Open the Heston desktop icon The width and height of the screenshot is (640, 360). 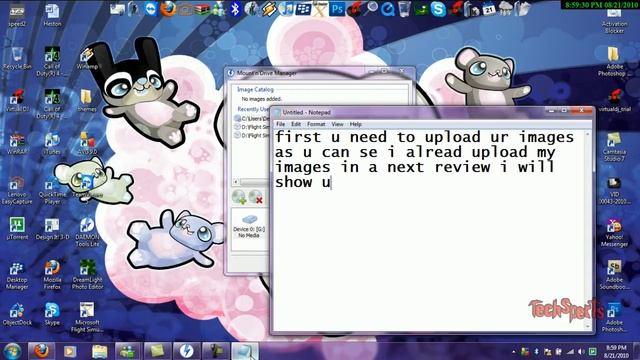(x=52, y=15)
